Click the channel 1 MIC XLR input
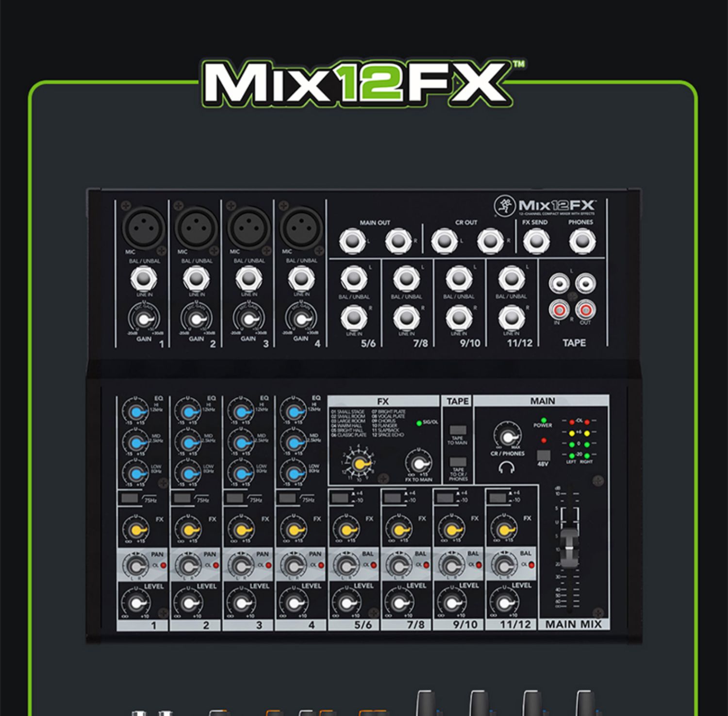Image resolution: width=728 pixels, height=716 pixels. click(143, 228)
